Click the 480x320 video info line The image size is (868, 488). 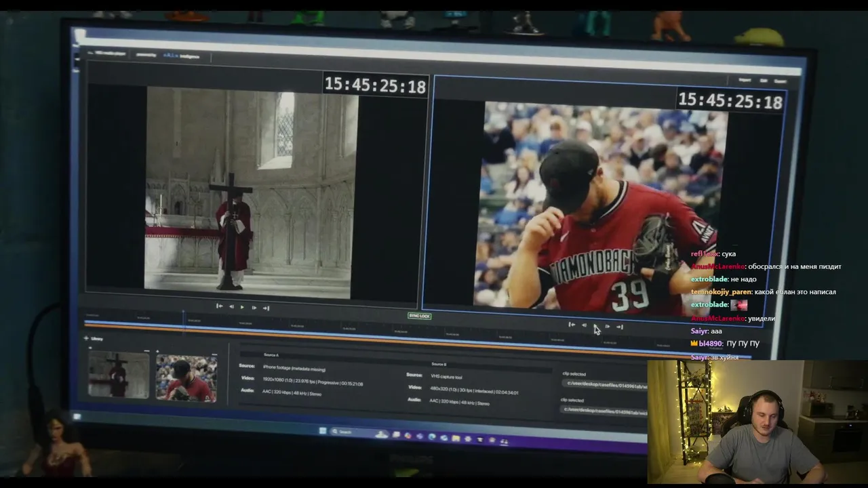474,391
